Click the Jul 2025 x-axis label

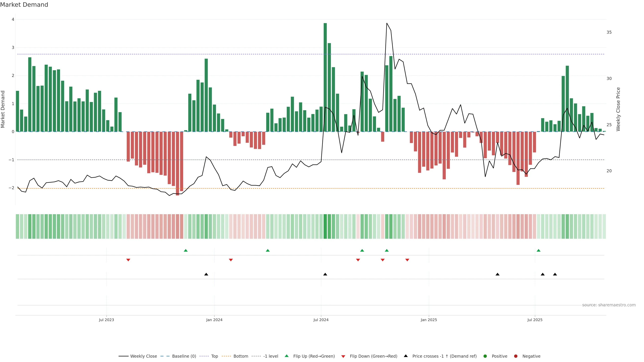pyautogui.click(x=535, y=320)
